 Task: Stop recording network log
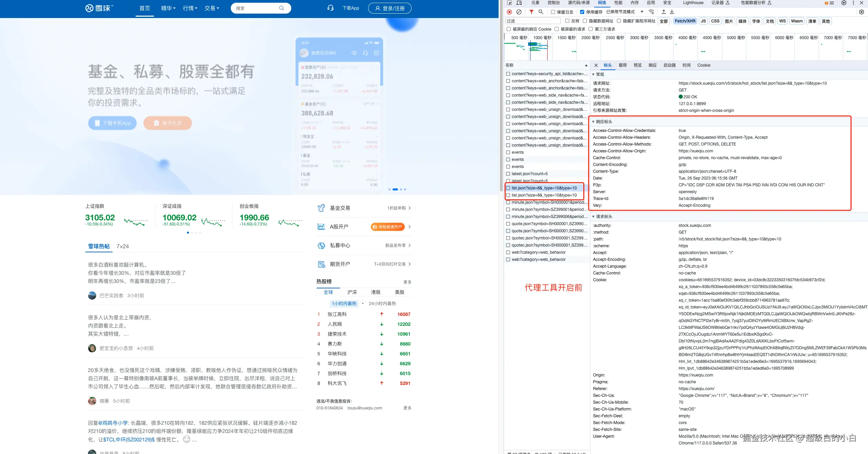click(x=509, y=12)
